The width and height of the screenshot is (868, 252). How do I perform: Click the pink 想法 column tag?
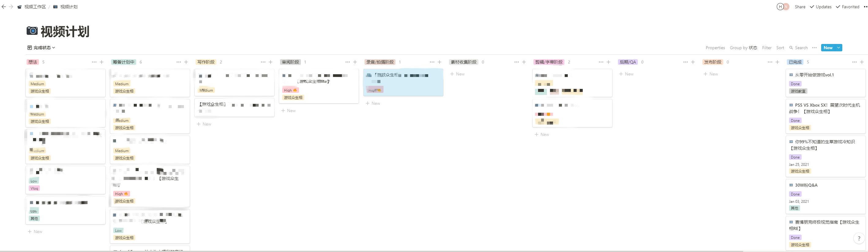click(x=33, y=62)
